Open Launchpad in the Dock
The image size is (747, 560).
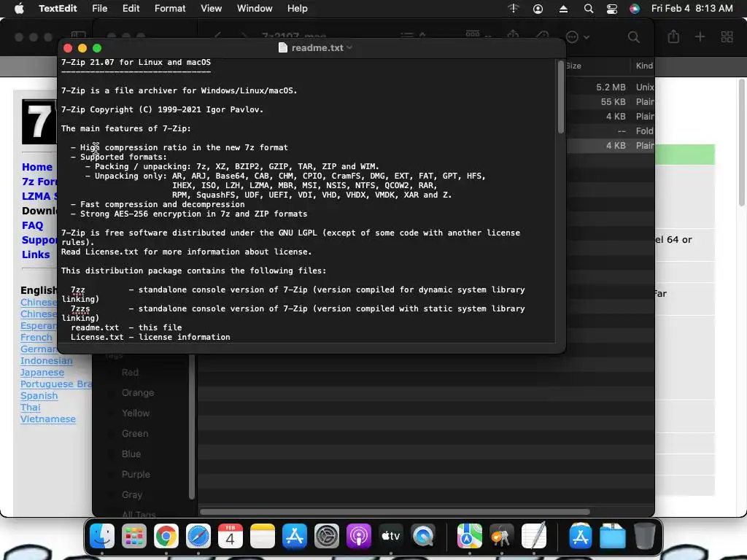click(x=134, y=536)
